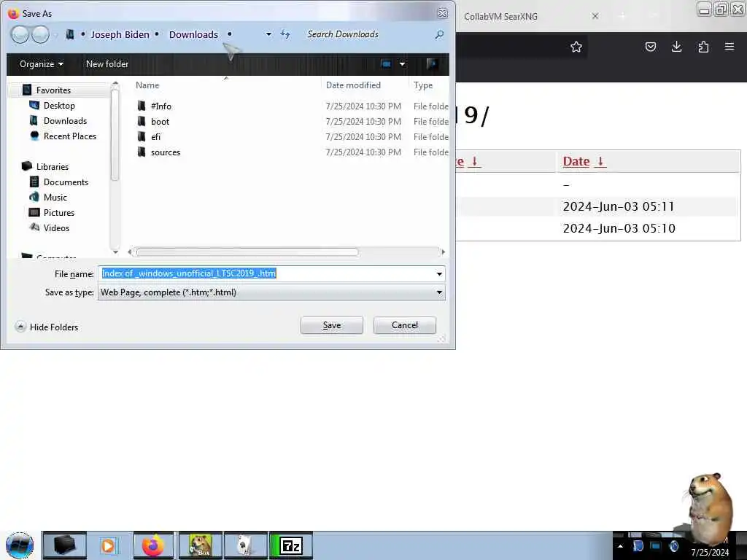Select Favorites in the navigation pane
The height and width of the screenshot is (560, 747).
53,90
